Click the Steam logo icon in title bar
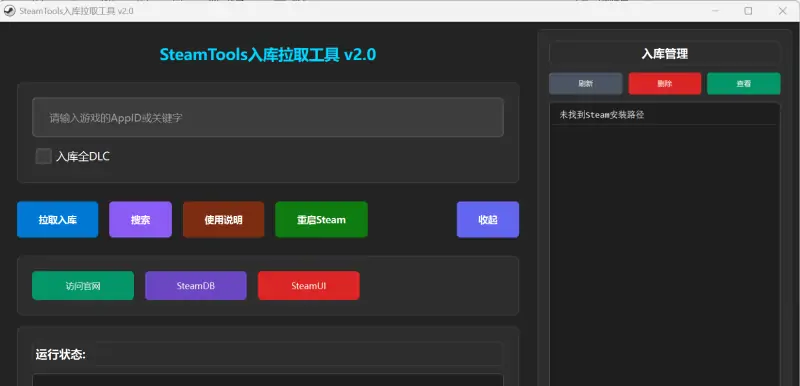This screenshot has height=386, width=800. click(x=9, y=11)
